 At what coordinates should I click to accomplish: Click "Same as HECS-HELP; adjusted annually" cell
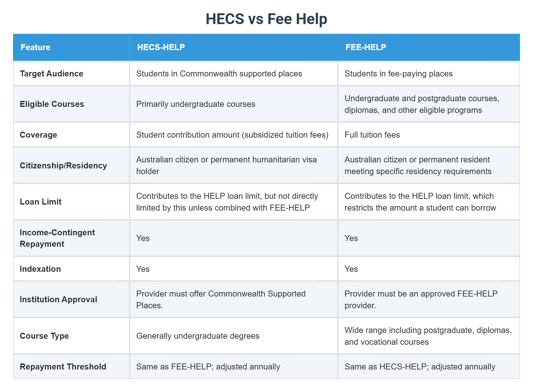(x=420, y=367)
